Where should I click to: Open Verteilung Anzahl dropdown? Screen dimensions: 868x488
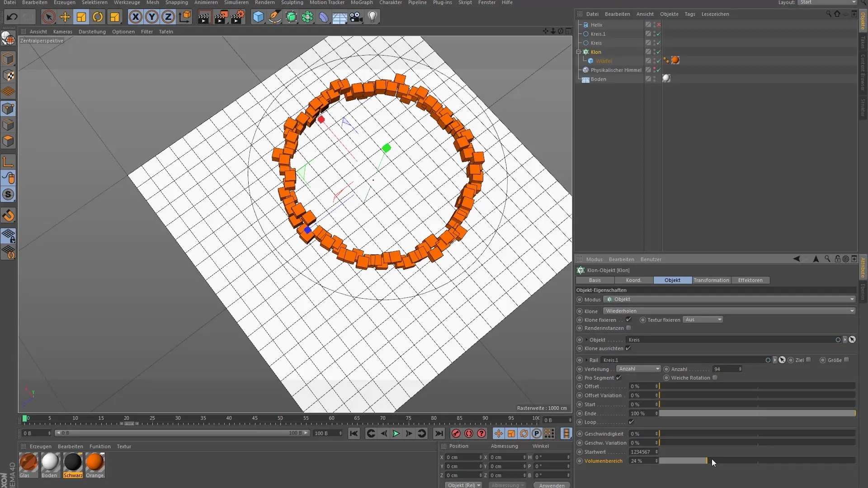pos(638,369)
